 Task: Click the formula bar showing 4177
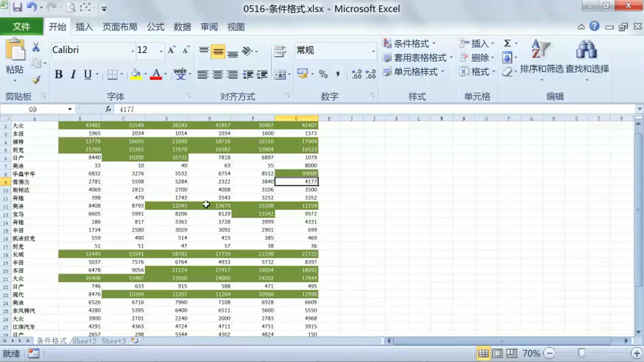point(375,109)
